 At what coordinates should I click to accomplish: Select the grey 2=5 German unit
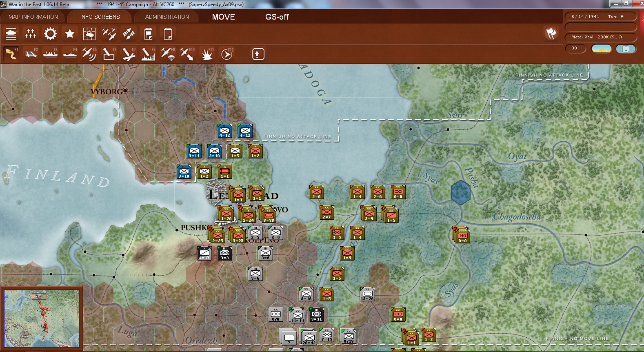255,233
